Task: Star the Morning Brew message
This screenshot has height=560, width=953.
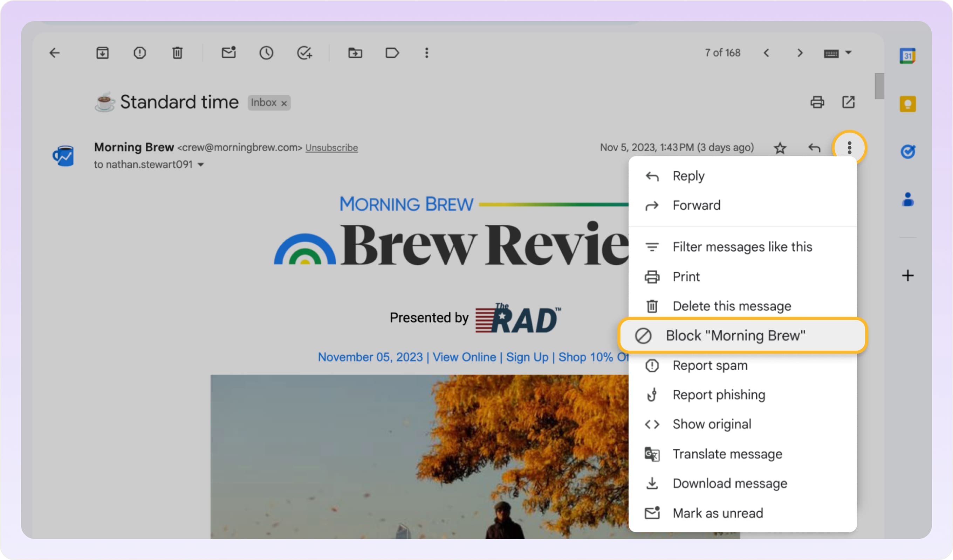Action: pos(780,148)
